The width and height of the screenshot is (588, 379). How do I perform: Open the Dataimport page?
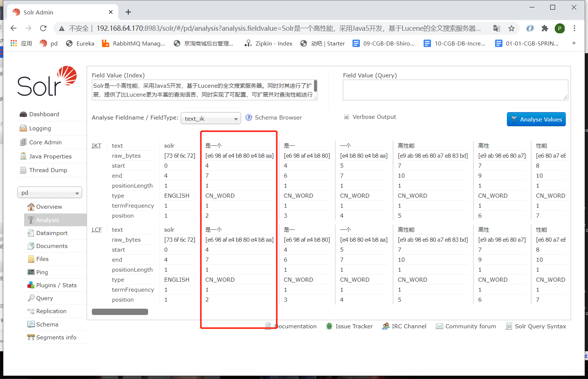point(52,233)
